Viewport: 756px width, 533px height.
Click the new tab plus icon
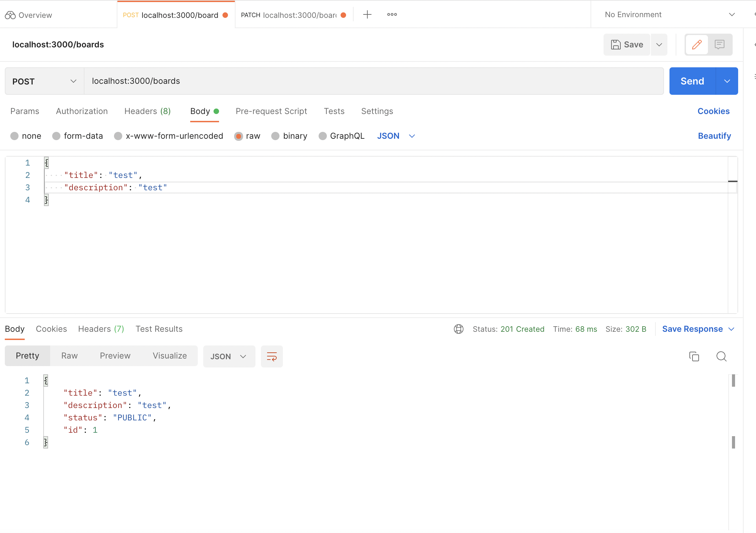[367, 14]
